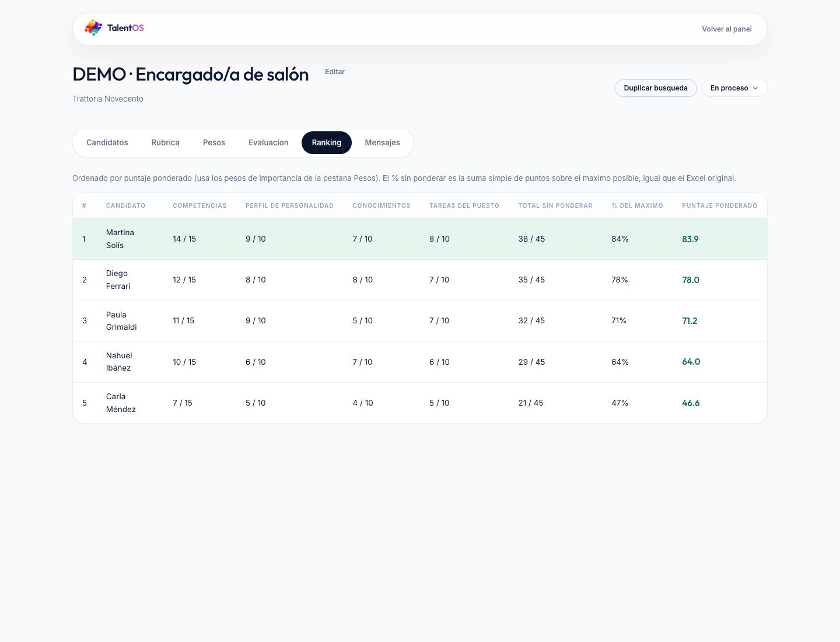Select candidate Nahuel Ibáñez

(x=119, y=362)
